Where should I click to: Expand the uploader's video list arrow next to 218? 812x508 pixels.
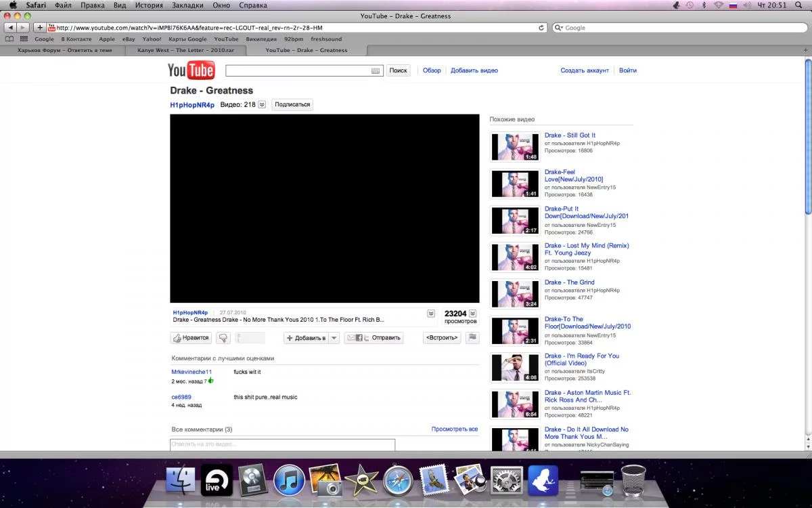262,104
